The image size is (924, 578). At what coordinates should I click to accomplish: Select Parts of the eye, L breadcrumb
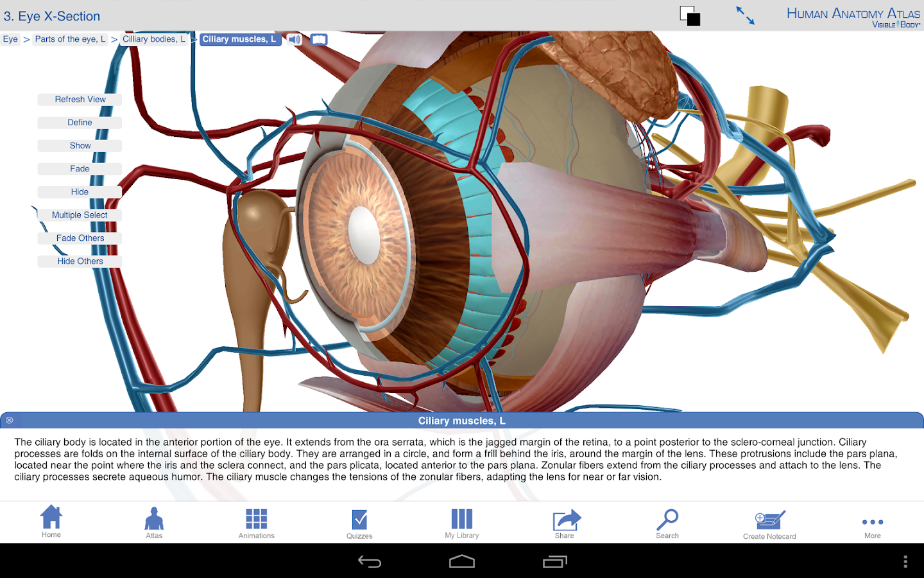(x=71, y=39)
